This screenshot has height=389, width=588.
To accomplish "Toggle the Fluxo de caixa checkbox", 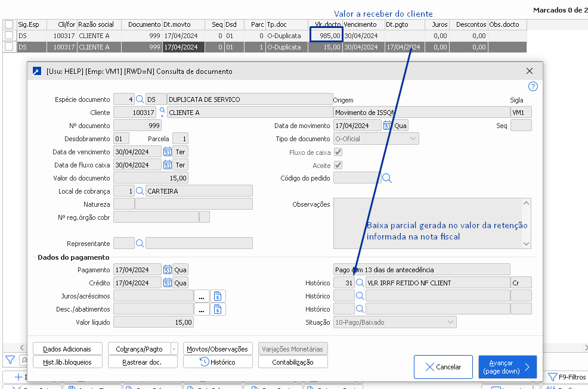I will point(338,153).
